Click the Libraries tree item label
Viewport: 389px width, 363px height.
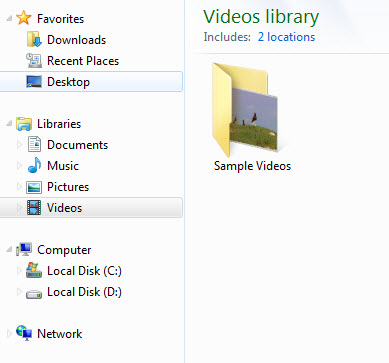point(59,124)
